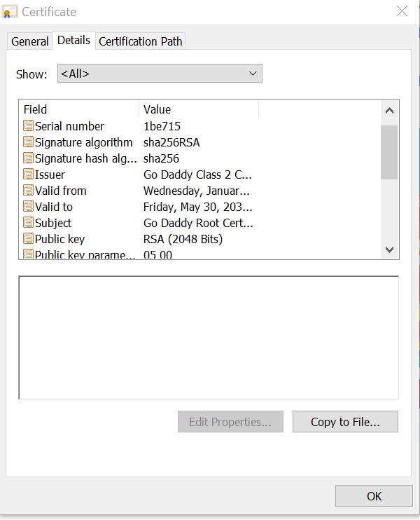The width and height of the screenshot is (420, 520).
Task: Click the Public key field icon
Action: pos(29,238)
